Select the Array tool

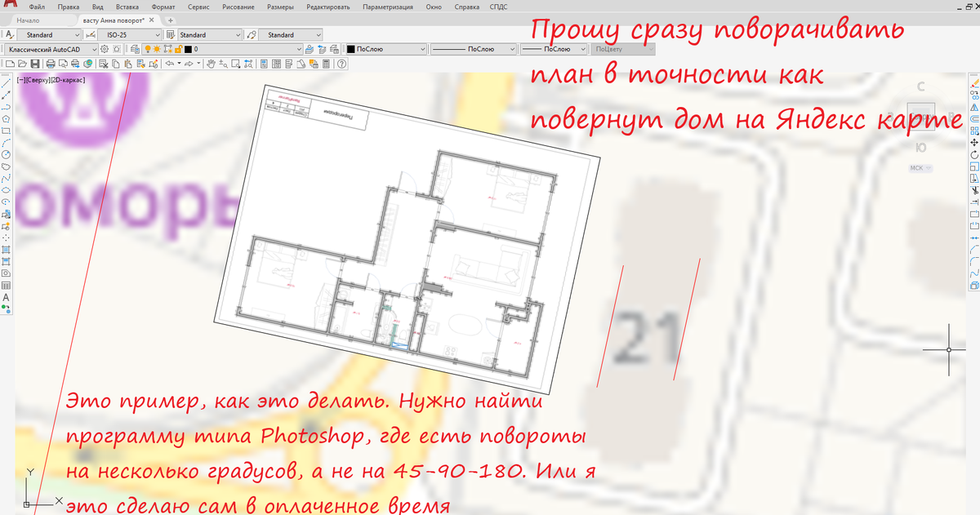[x=973, y=131]
